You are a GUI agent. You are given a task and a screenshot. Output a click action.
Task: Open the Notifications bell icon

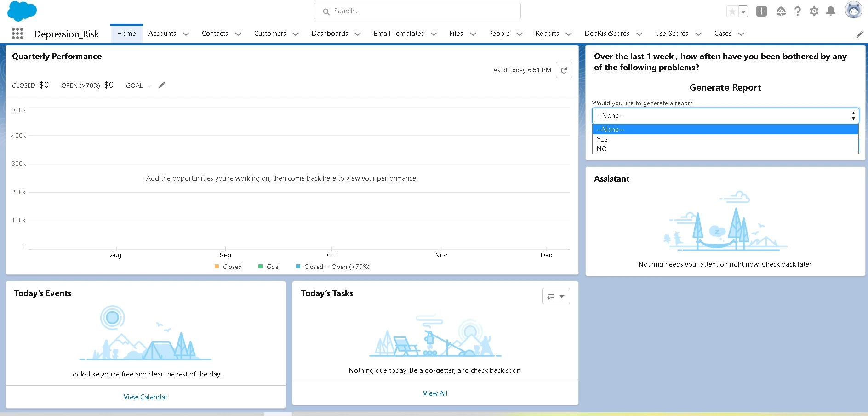click(830, 11)
